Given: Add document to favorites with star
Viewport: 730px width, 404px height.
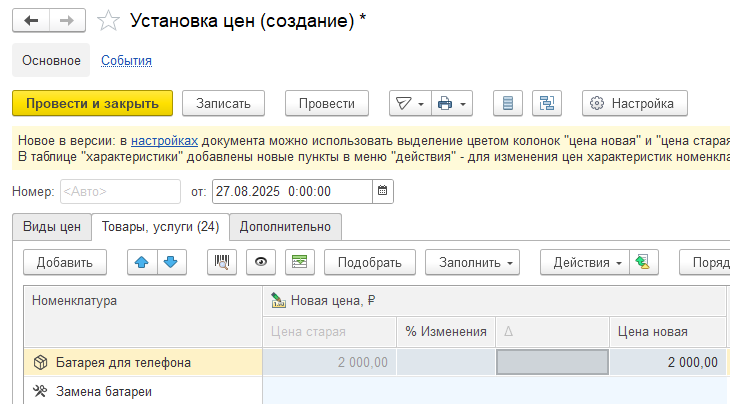Looking at the screenshot, I should (111, 21).
